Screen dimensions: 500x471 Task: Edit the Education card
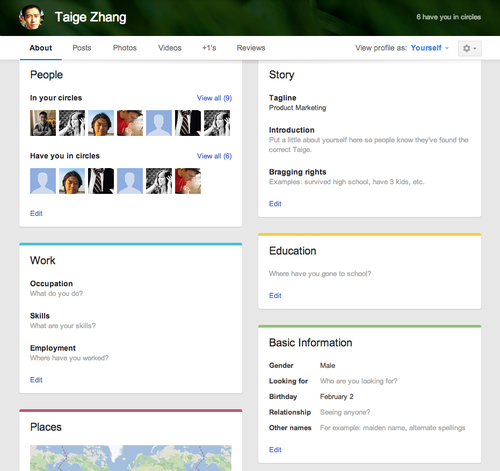(275, 296)
